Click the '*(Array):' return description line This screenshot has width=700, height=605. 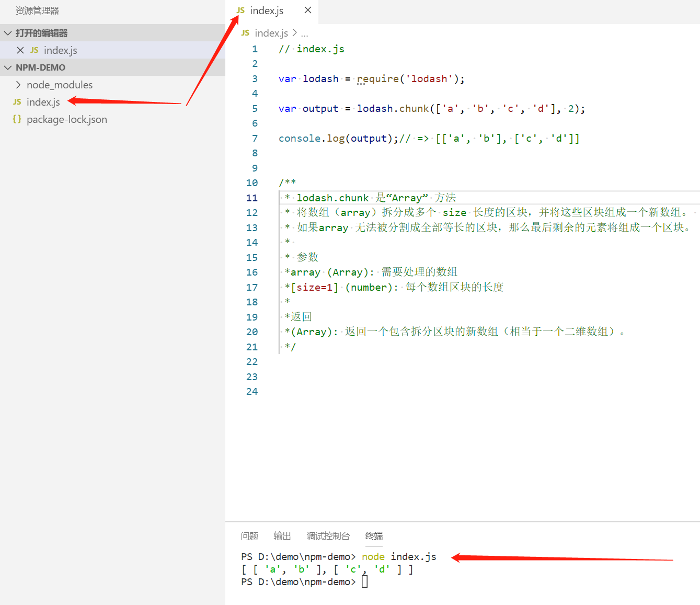(x=455, y=332)
